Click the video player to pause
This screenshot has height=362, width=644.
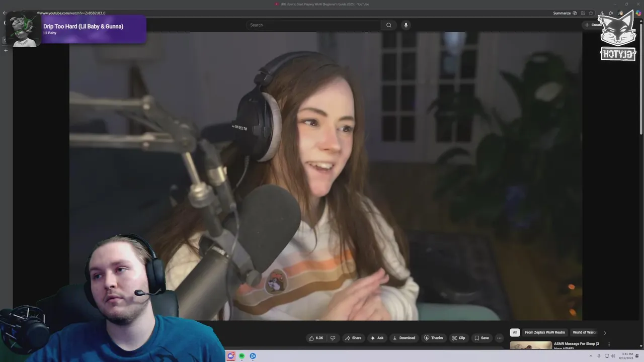(326, 176)
